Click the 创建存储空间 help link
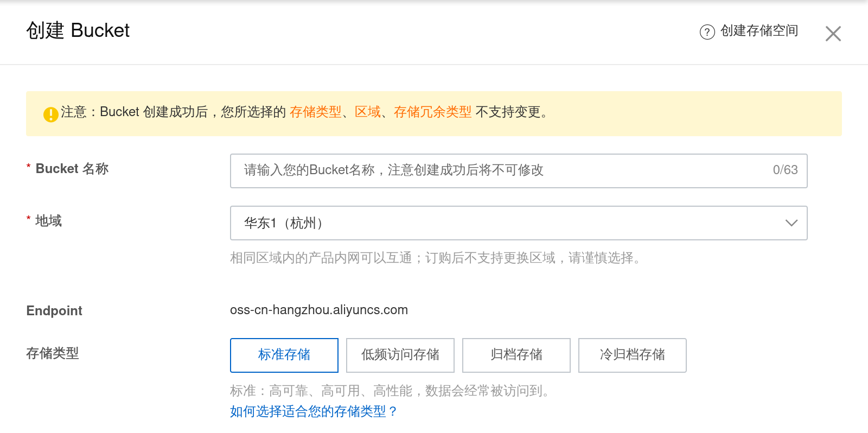Screen dimensions: 868x433 759,31
